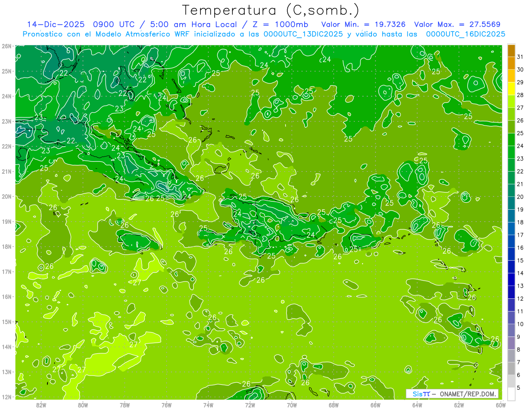Click the '66W' longitude axis label
The height and width of the screenshot is (411, 532).
pyautogui.click(x=376, y=405)
